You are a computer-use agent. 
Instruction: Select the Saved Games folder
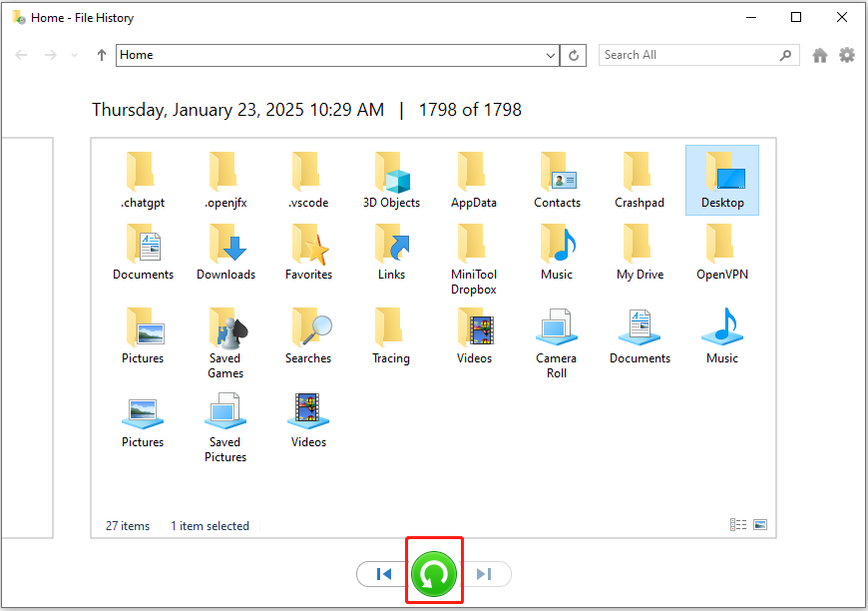pos(225,343)
